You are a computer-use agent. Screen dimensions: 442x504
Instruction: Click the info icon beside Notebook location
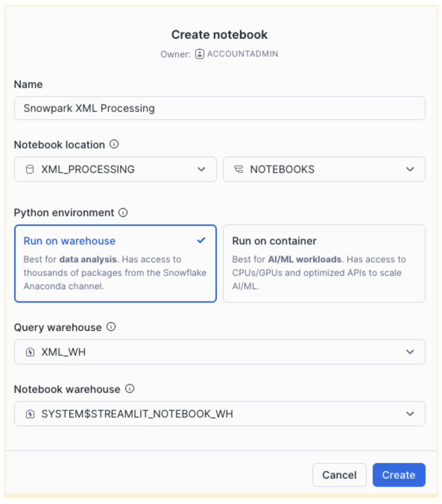tap(114, 144)
